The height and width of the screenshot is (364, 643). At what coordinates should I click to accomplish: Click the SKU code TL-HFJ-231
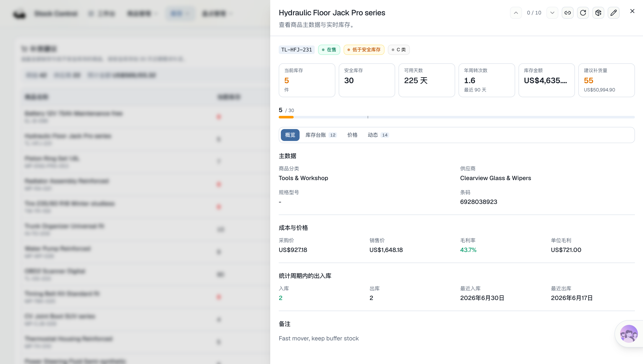tap(296, 50)
